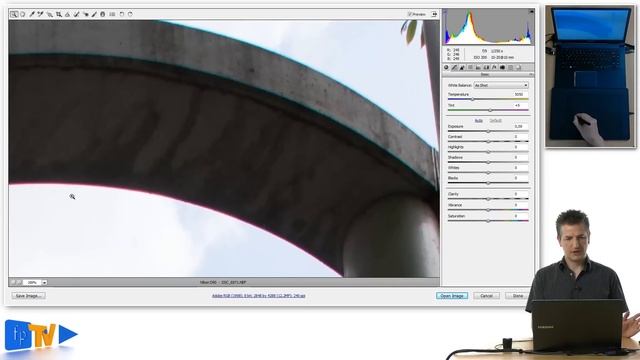The height and width of the screenshot is (360, 640).
Task: Click the Done button
Action: (x=518, y=296)
